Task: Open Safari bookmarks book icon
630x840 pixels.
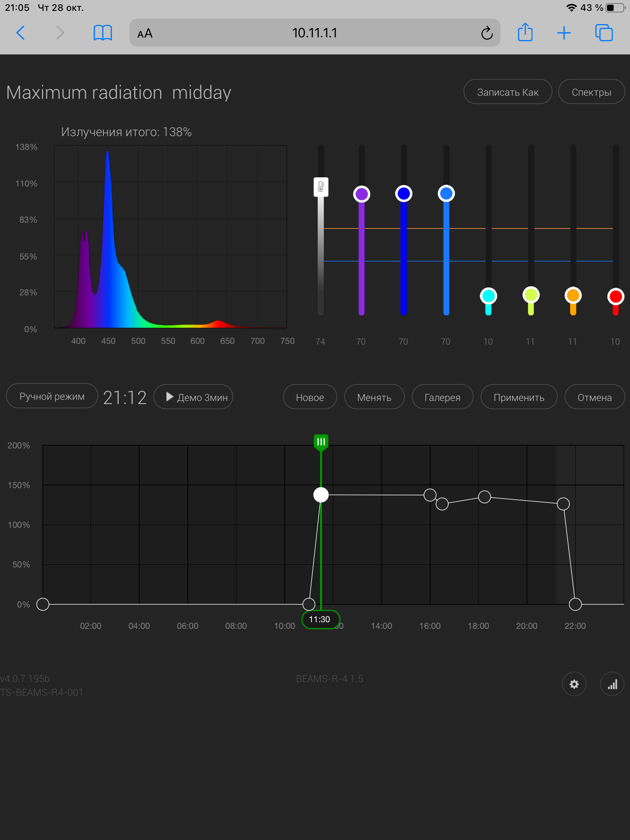Action: click(x=103, y=33)
